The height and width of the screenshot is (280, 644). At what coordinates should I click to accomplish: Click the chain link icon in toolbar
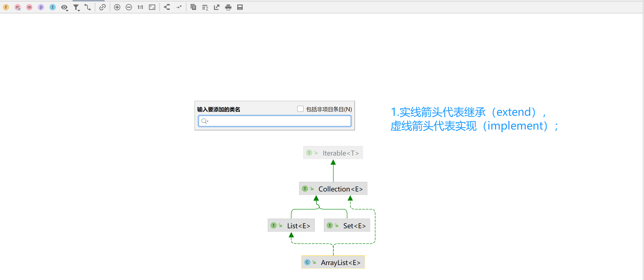coord(103,7)
